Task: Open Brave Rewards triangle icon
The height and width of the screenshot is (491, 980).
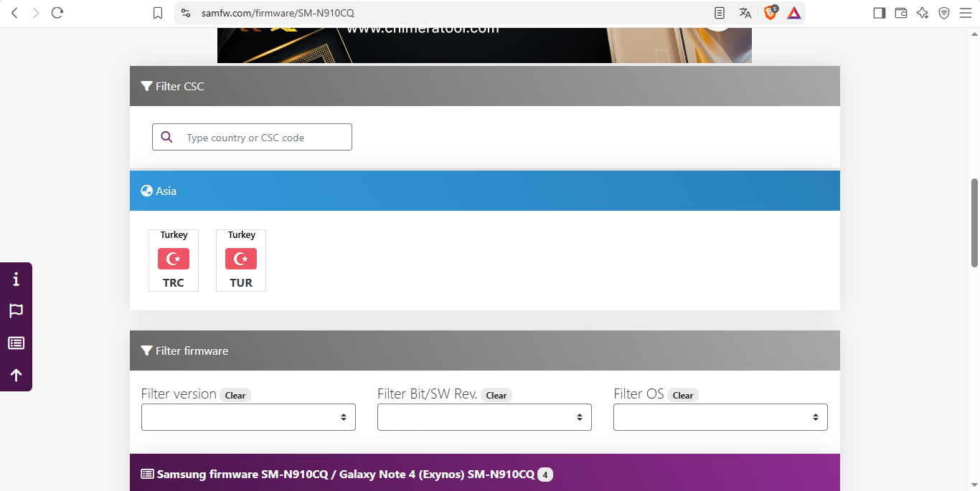Action: (794, 13)
